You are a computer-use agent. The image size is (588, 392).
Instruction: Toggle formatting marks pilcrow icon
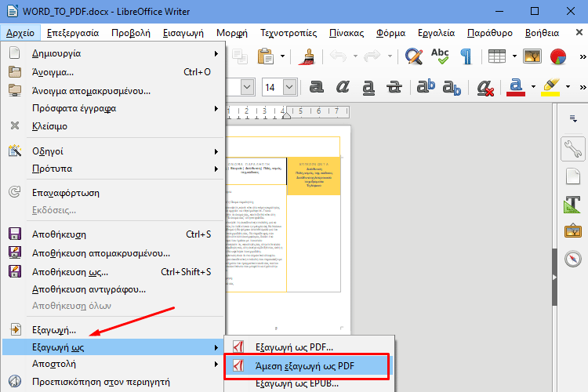click(x=466, y=56)
